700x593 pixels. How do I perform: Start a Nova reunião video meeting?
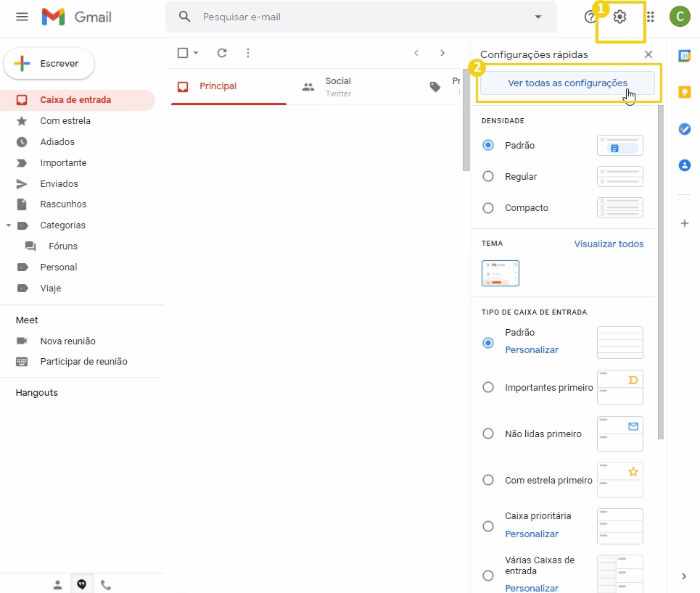[66, 341]
